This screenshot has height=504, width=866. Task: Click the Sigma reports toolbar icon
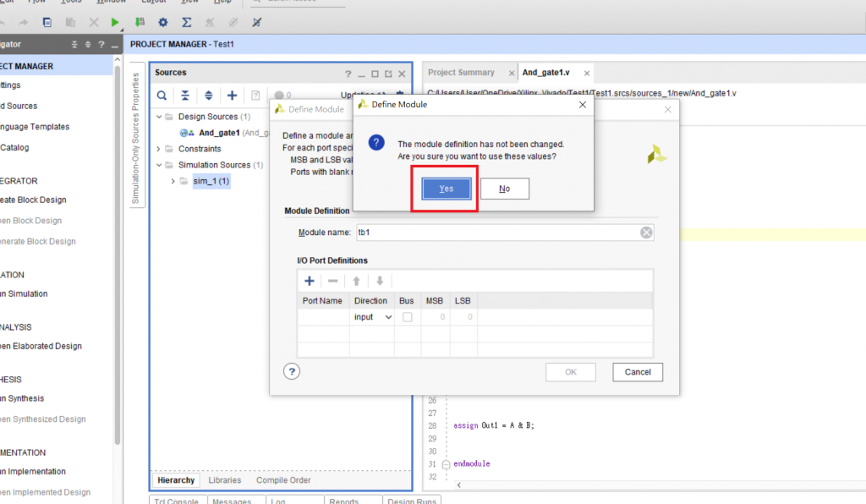187,23
